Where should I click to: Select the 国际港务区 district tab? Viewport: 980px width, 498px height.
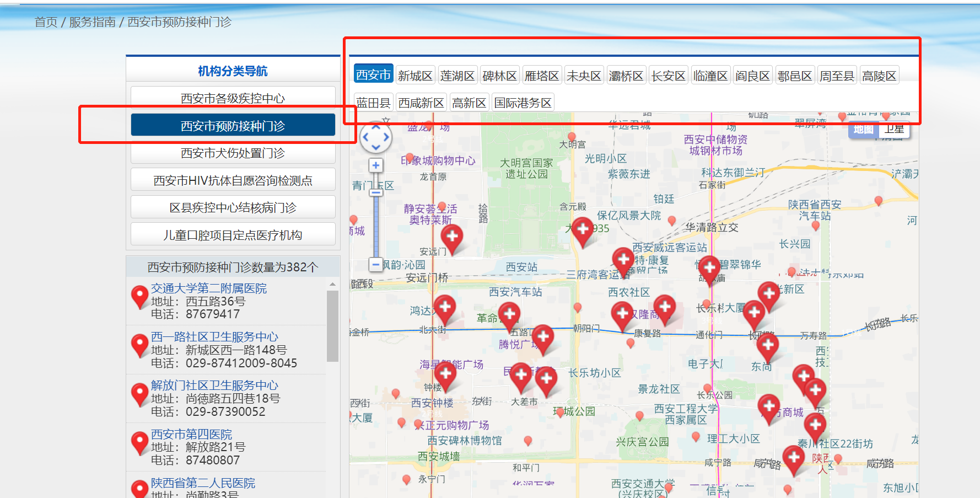[523, 103]
